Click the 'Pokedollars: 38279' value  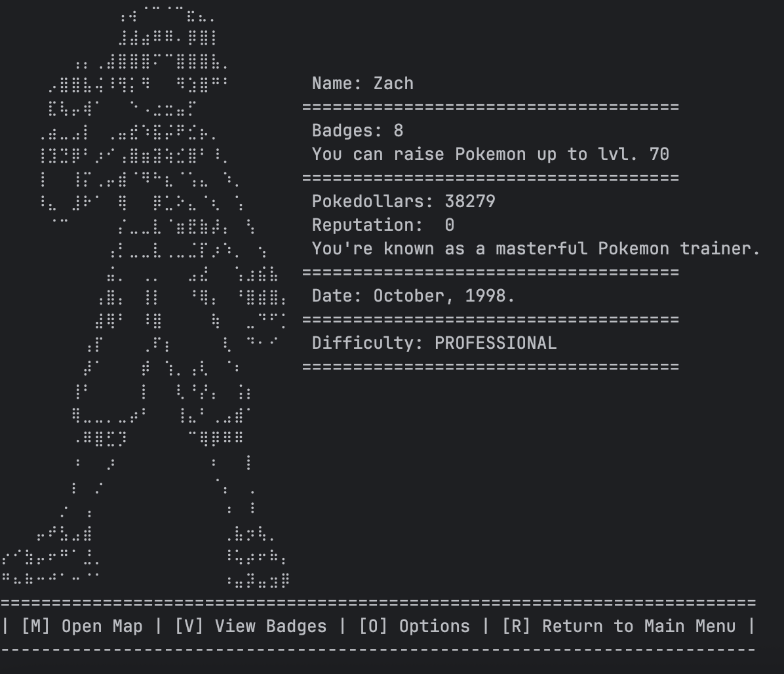pos(404,201)
